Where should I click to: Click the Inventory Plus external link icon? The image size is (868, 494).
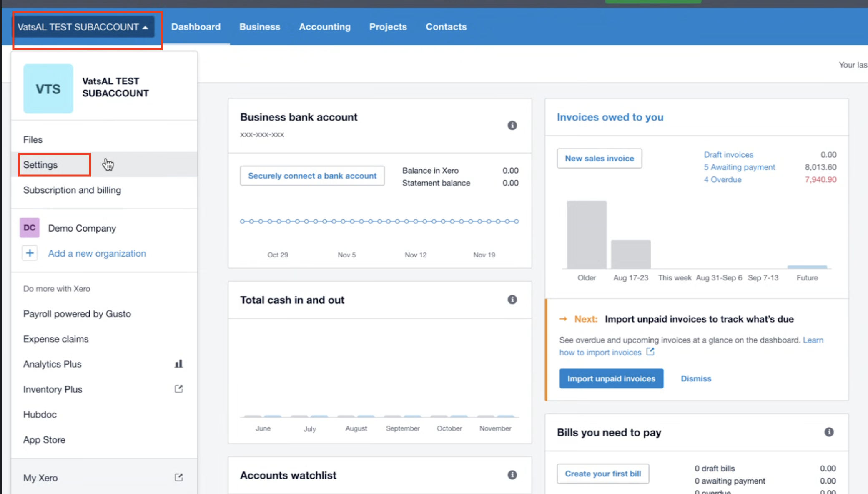coord(178,389)
